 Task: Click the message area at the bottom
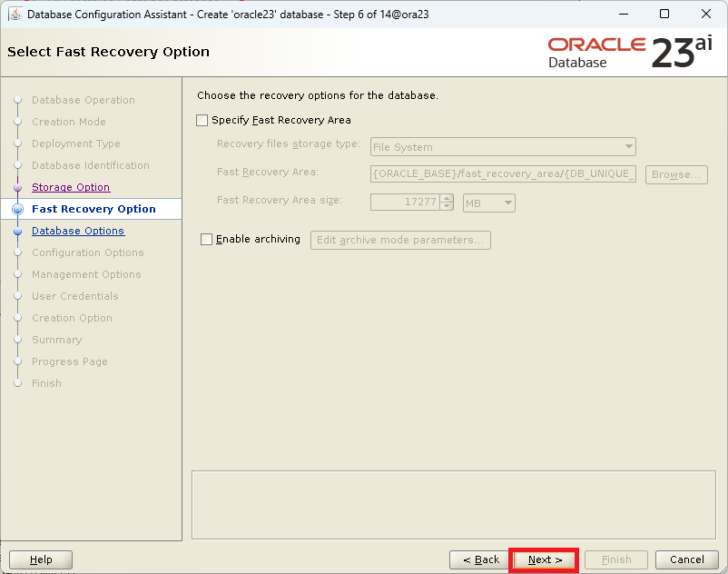(454, 505)
